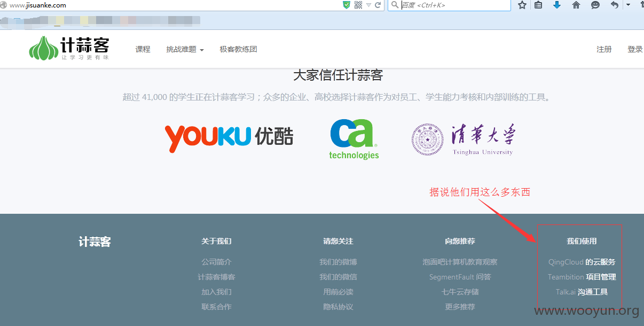This screenshot has width=644, height=326.
Task: Click 计蒜客 footer brand text
Action: coord(95,242)
